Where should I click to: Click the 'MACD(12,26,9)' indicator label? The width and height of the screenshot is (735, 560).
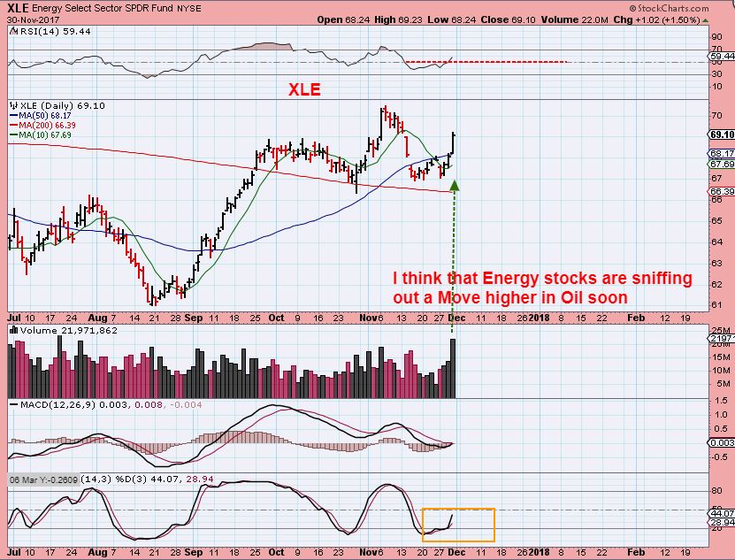pyautogui.click(x=57, y=404)
